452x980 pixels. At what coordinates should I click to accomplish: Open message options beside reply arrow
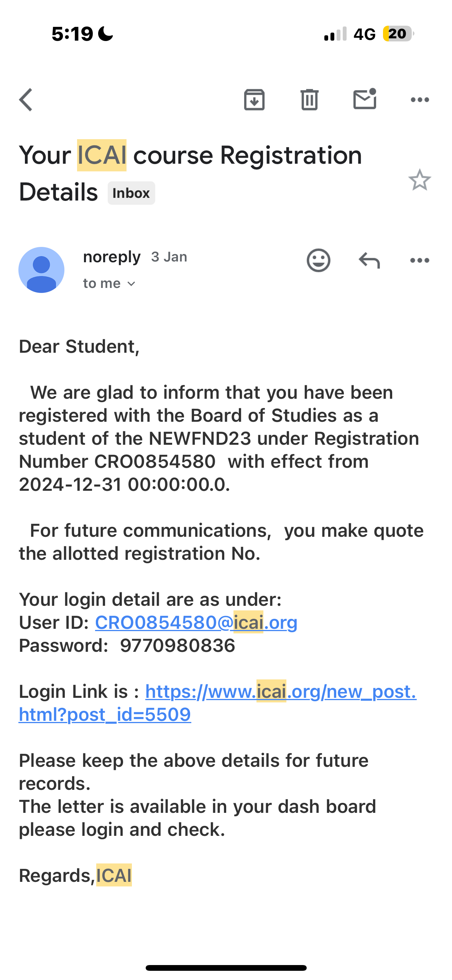click(420, 261)
